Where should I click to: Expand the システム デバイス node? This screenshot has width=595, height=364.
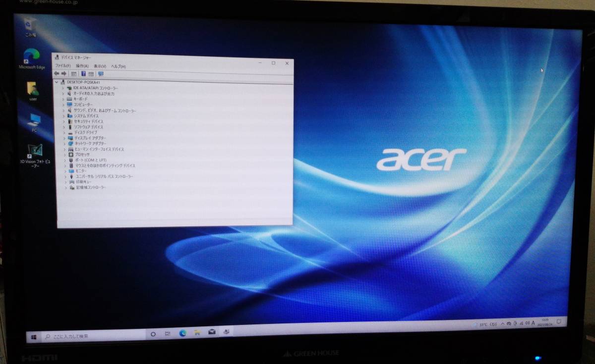point(64,116)
